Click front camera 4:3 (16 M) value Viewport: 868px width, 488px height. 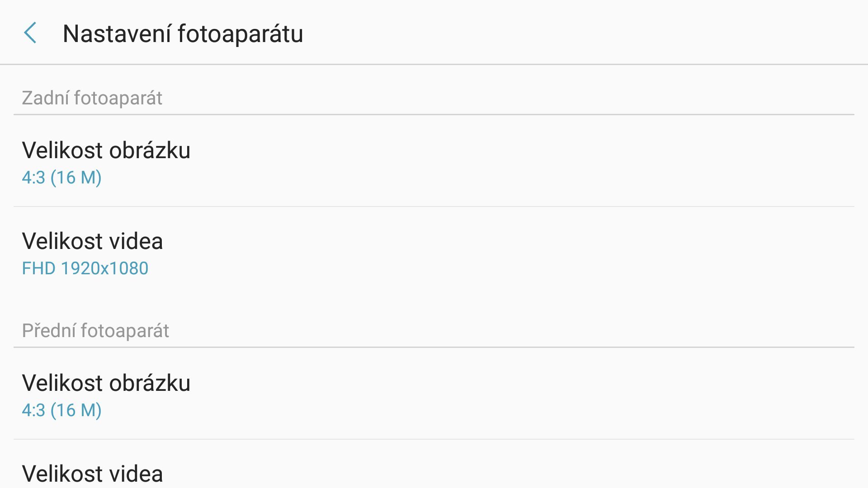(61, 410)
